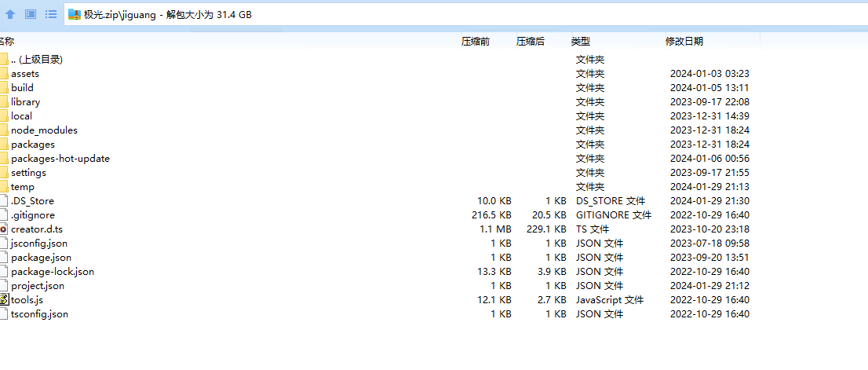Screen dimensions: 868x370
Task: Click the zip archive icon in address bar
Action: pos(74,14)
